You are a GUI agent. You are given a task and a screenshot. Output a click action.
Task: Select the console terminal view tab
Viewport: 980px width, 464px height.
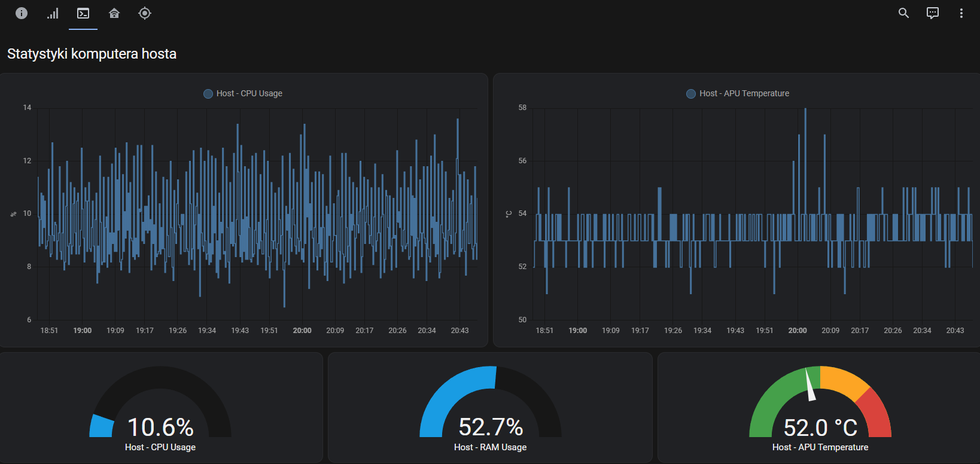(83, 13)
